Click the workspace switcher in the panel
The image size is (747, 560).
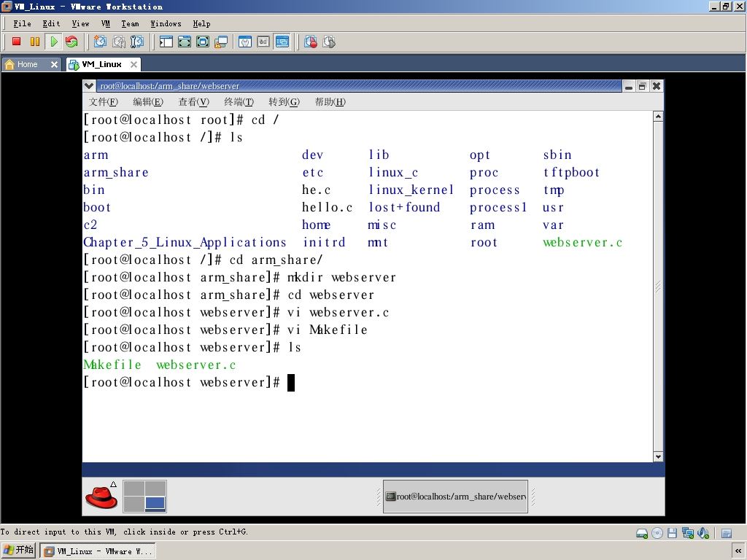click(145, 496)
